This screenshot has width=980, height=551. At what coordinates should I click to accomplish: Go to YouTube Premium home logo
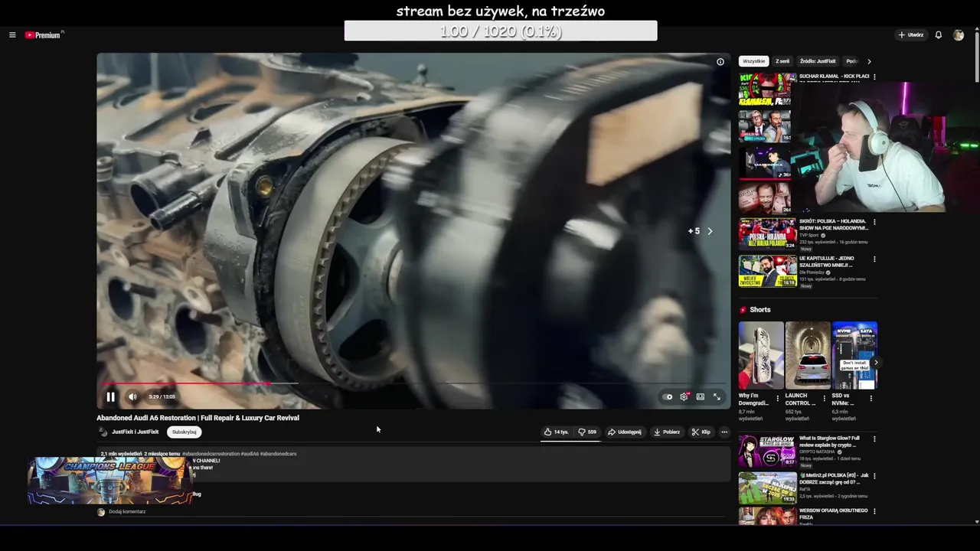click(x=44, y=35)
